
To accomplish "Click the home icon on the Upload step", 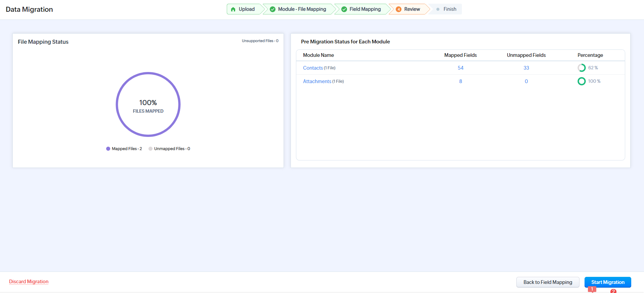I will tap(233, 9).
